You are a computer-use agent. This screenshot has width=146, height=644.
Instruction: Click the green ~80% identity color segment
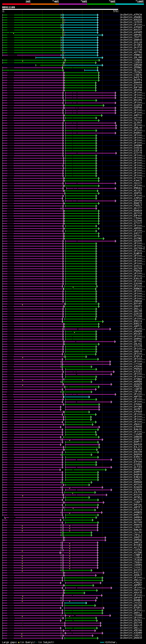coord(101,4)
